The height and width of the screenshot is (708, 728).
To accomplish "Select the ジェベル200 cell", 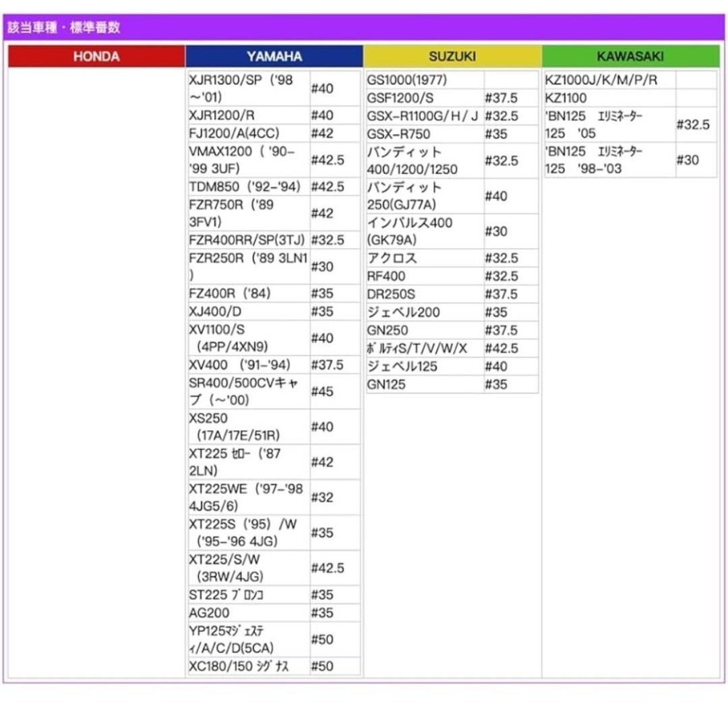I will tap(425, 313).
